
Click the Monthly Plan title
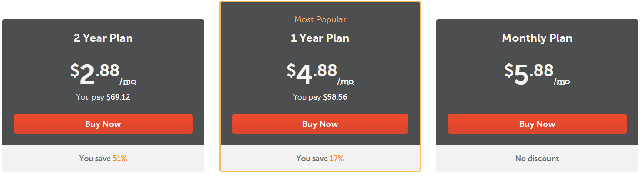click(537, 38)
